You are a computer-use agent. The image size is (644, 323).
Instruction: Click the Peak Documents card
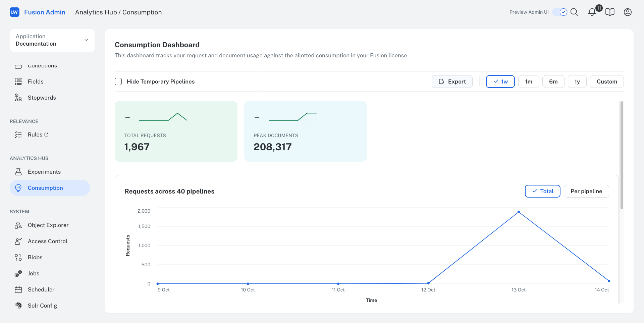pos(306,131)
